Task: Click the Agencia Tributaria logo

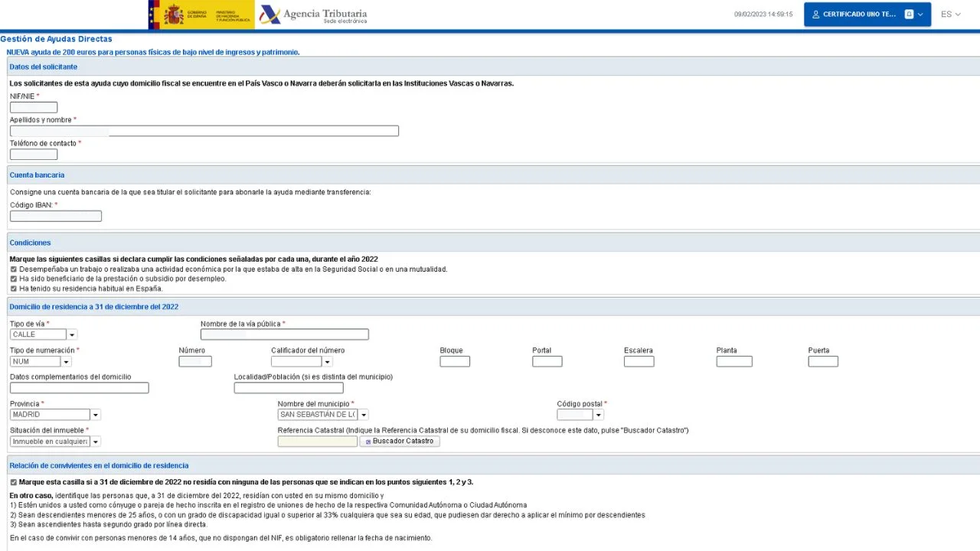Action: click(x=313, y=15)
